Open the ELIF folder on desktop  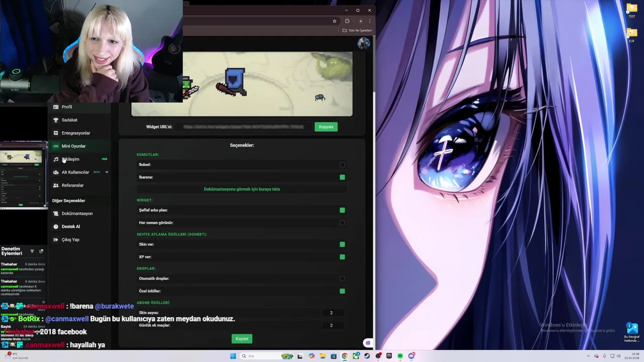click(x=632, y=35)
